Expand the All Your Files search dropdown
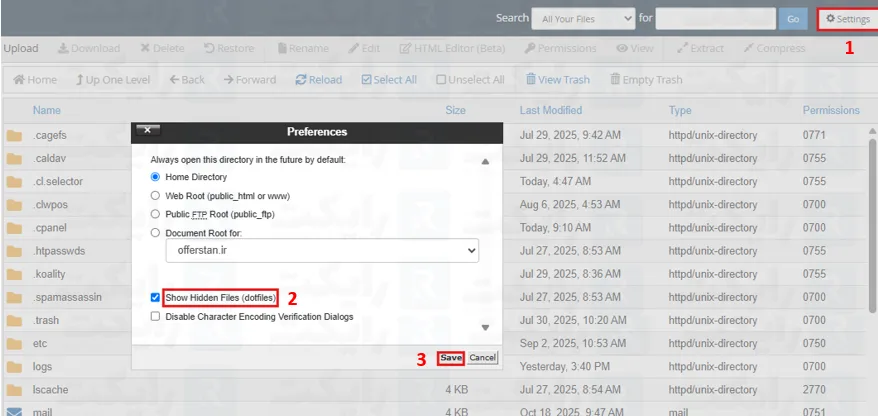The image size is (878, 416). pos(583,18)
